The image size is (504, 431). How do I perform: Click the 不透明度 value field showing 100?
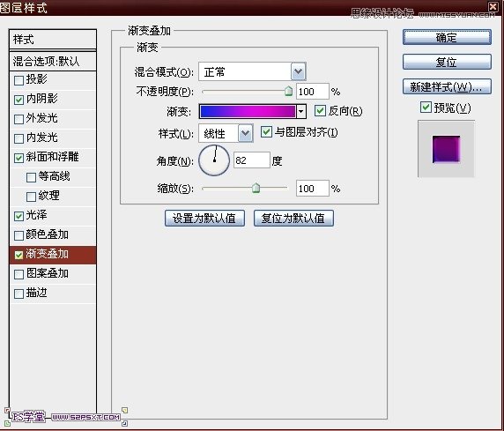pyautogui.click(x=313, y=92)
